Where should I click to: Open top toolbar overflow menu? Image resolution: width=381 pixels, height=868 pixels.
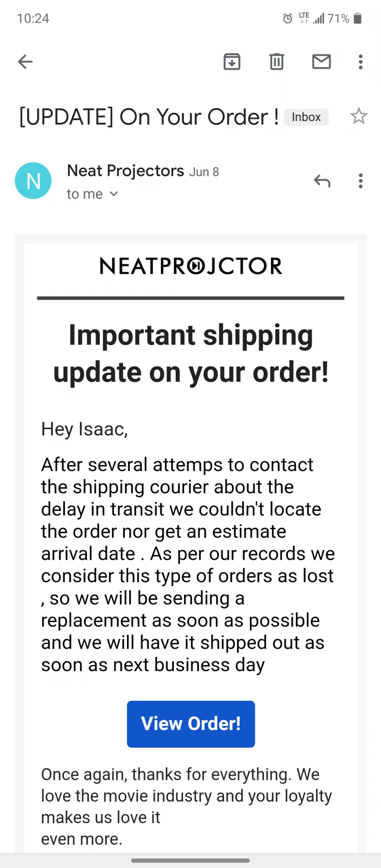[x=361, y=62]
